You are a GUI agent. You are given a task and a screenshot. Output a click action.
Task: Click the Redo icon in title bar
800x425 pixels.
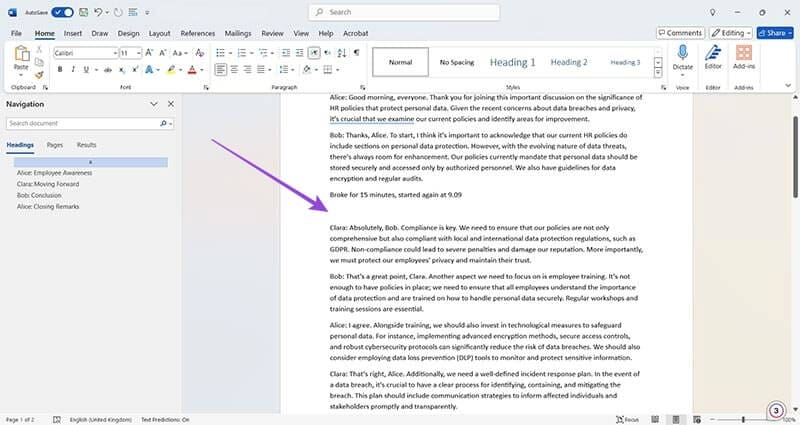click(x=118, y=12)
